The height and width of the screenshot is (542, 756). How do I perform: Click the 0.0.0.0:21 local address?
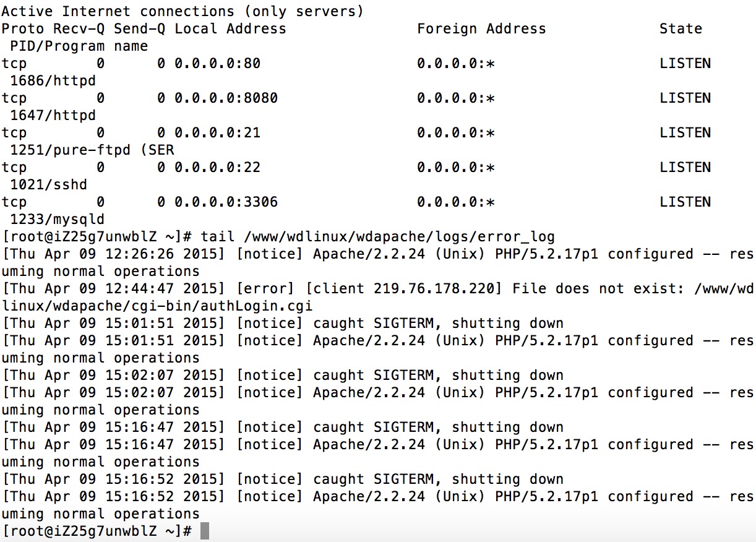pos(217,133)
